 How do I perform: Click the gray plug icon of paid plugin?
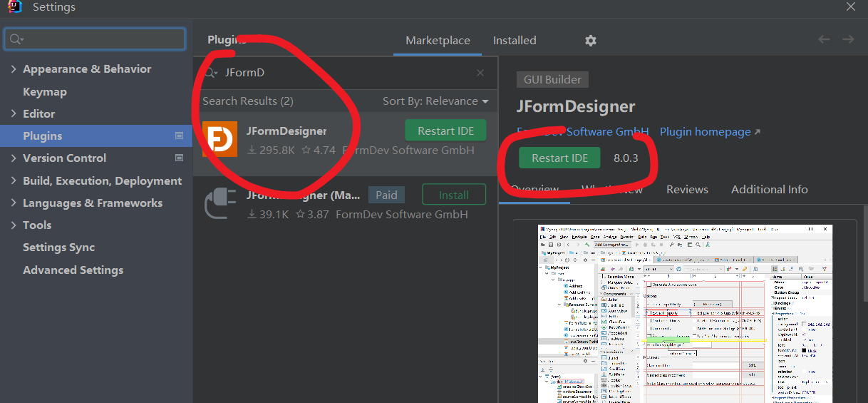(x=220, y=203)
